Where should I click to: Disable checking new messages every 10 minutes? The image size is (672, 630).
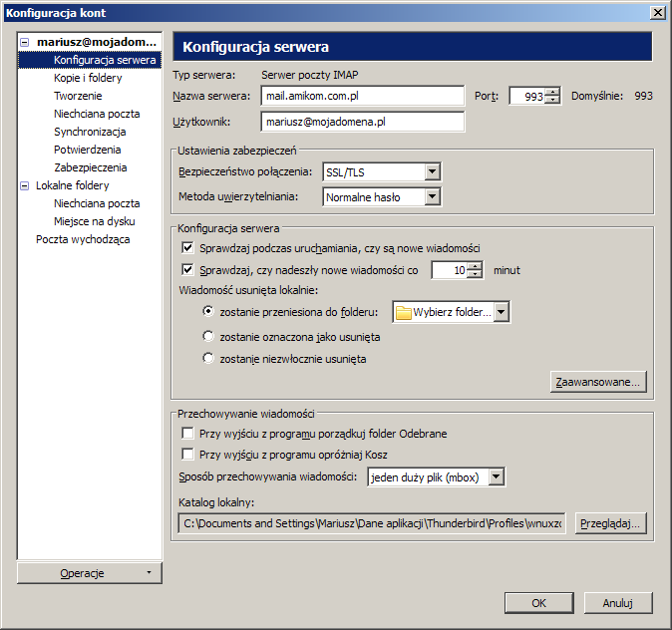pyautogui.click(x=187, y=269)
